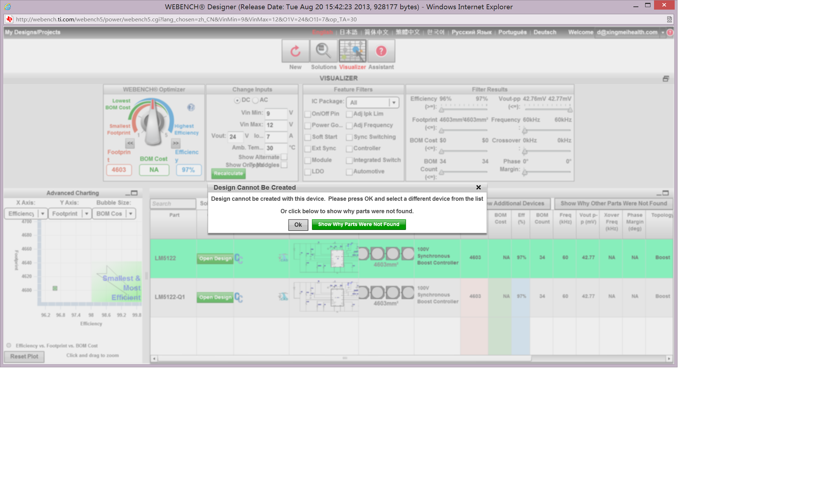The image size is (826, 504).
Task: Enable the Adj Frequency filter
Action: pyautogui.click(x=349, y=126)
